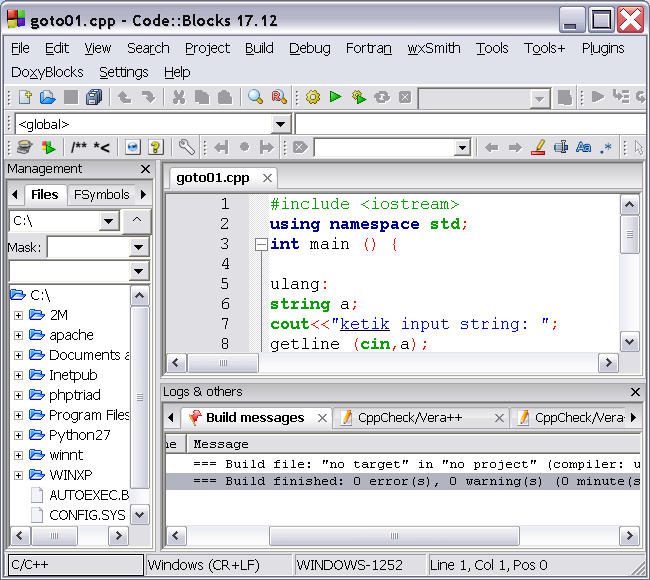Viewport: 650px width, 580px height.
Task: Open the build target dropdown
Action: [x=539, y=99]
